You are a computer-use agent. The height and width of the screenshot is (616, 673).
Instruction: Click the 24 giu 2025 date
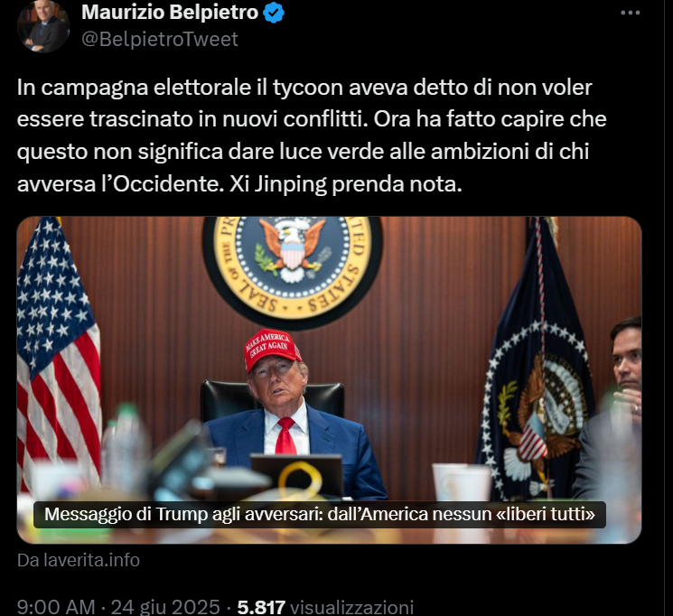pos(165,607)
